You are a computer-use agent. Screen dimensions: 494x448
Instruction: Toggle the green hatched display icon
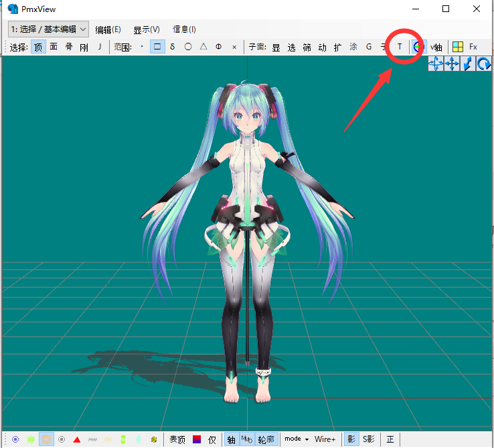pos(31,439)
